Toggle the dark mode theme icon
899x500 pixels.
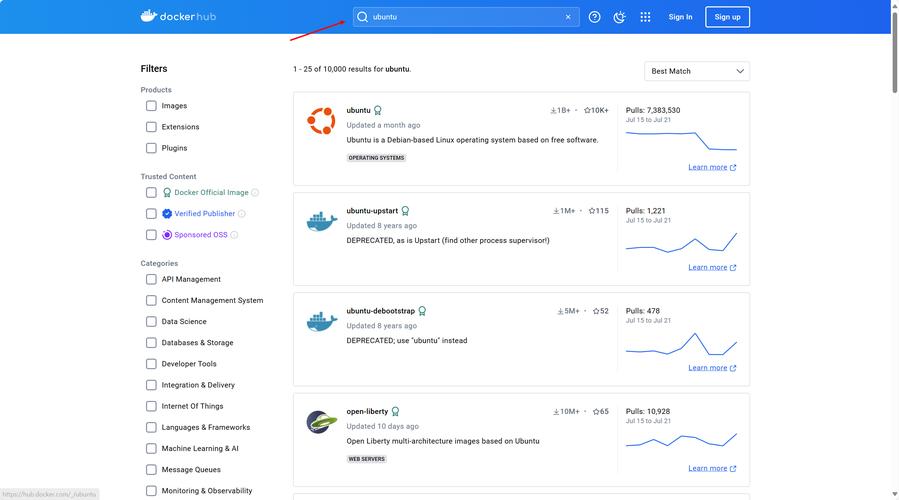pyautogui.click(x=619, y=17)
